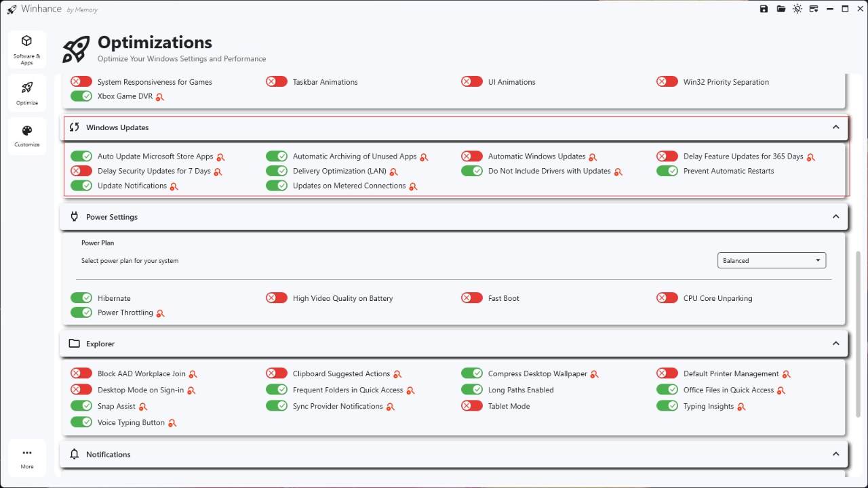Click the magnifier icon beside Clipboard Suggested Actions

(397, 374)
